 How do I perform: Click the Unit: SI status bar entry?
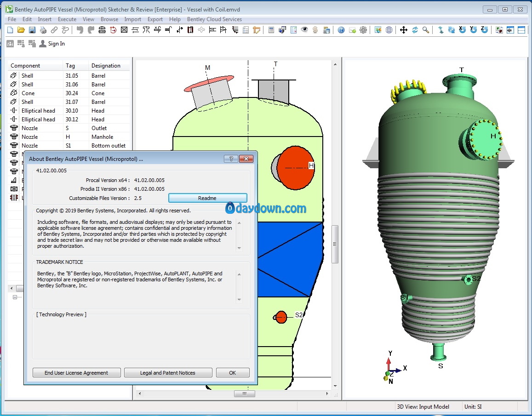[x=473, y=406]
